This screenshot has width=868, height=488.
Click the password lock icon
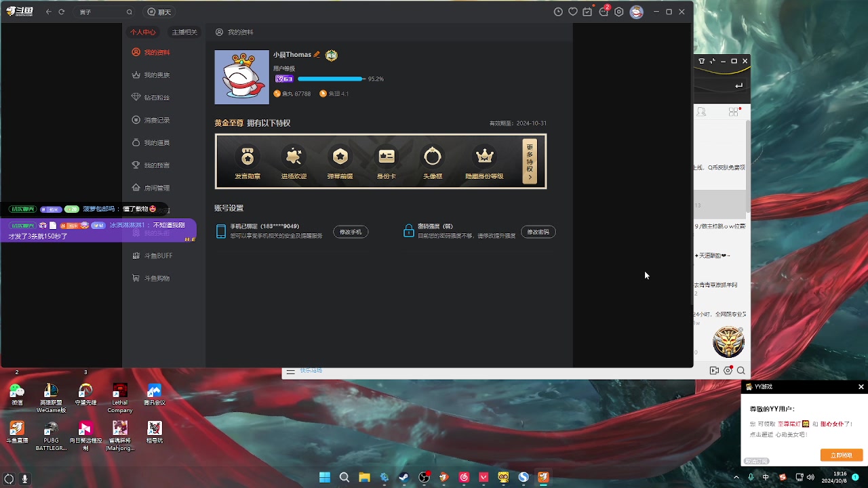click(x=408, y=231)
